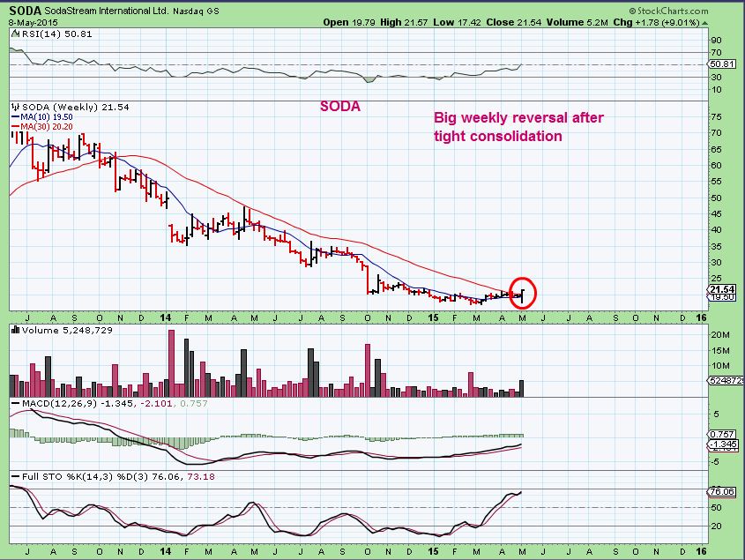Click the SODA (Weekly) 21.54 legend label
745x560 pixels.
[x=76, y=108]
